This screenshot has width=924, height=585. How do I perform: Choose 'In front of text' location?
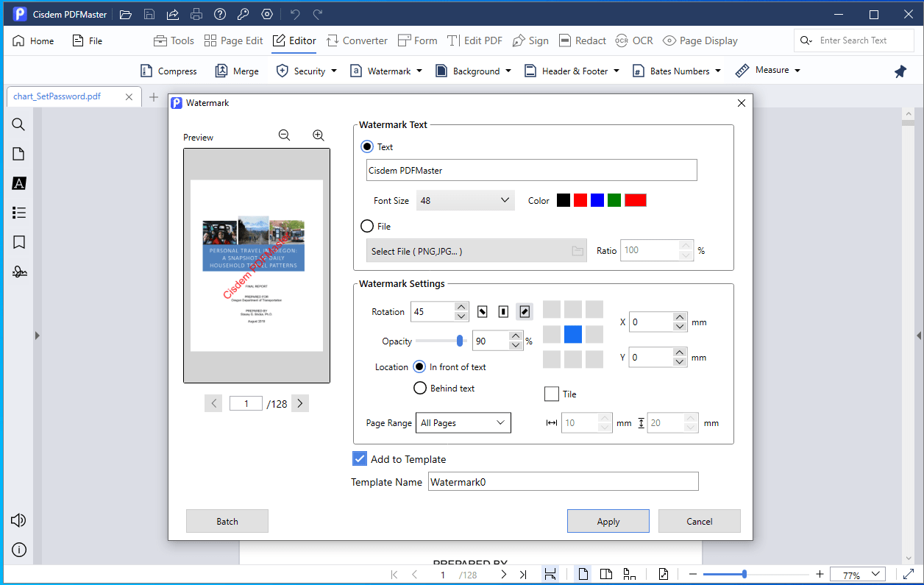tap(419, 367)
